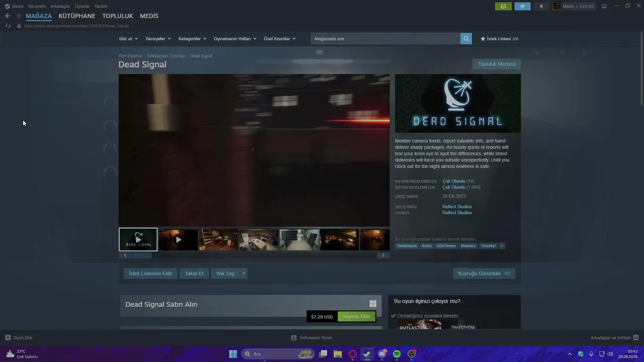Open Windows Start menu

(233, 354)
